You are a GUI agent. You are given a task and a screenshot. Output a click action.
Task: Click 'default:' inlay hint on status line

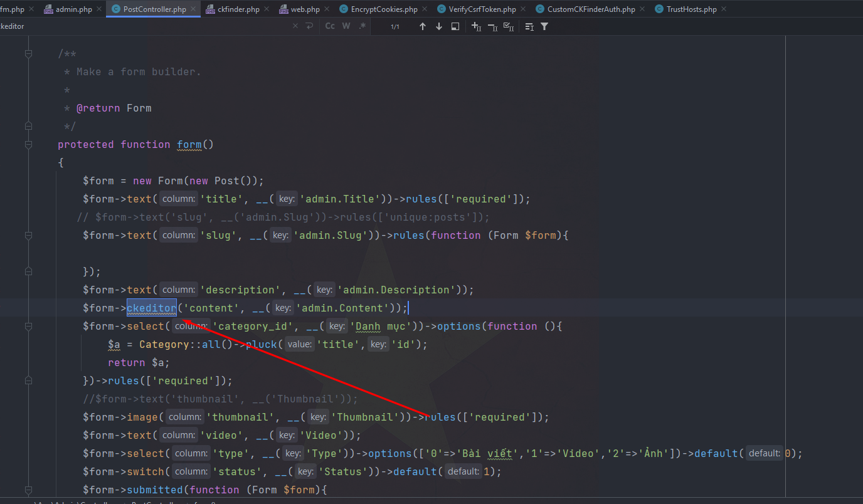[463, 471]
